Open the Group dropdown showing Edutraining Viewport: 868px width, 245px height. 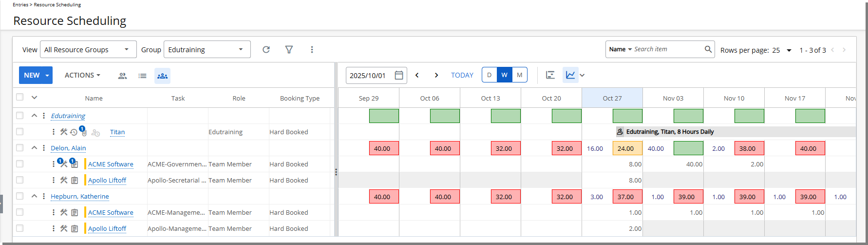[207, 49]
